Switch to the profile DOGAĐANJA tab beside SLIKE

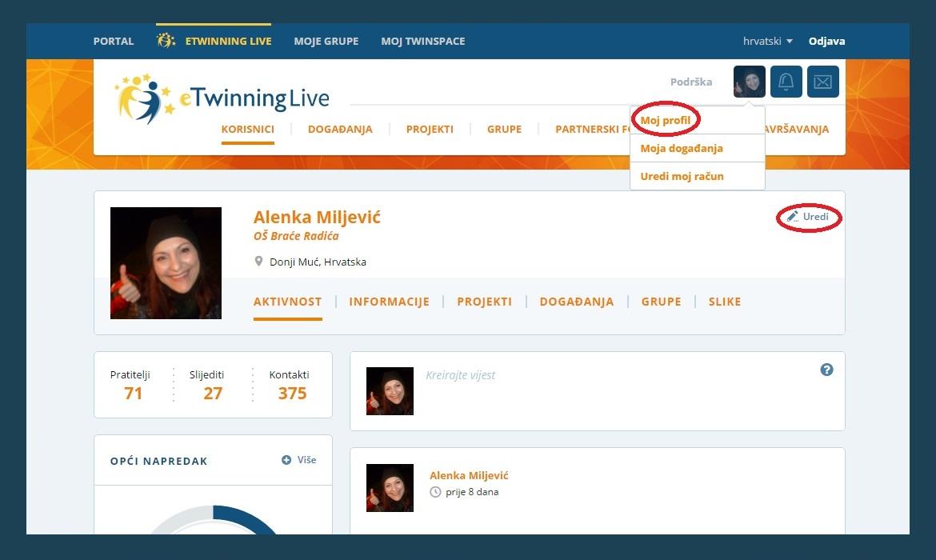tap(577, 302)
